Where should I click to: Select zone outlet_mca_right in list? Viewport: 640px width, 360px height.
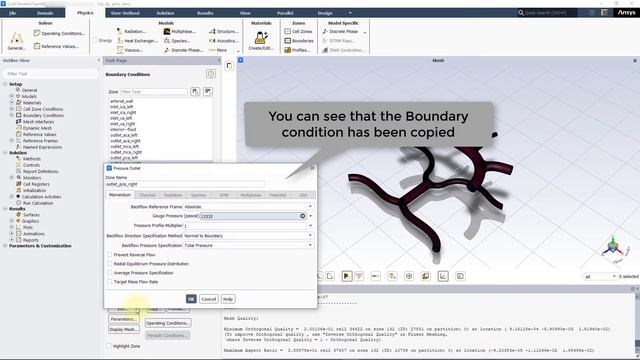(126, 152)
